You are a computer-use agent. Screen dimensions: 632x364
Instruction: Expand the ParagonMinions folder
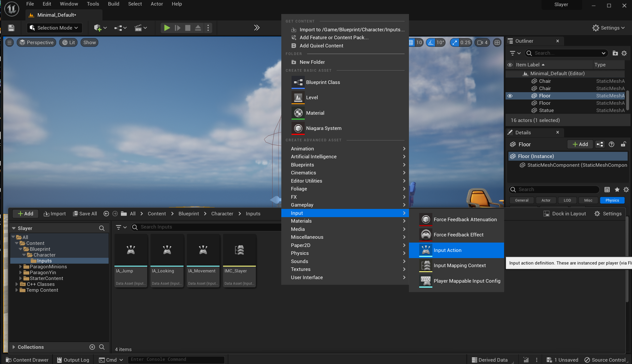click(x=20, y=267)
